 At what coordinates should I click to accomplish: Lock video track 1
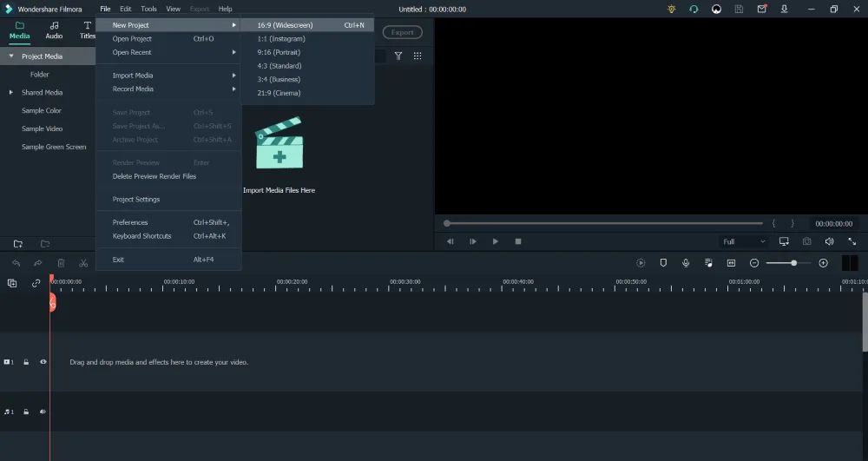click(x=26, y=362)
